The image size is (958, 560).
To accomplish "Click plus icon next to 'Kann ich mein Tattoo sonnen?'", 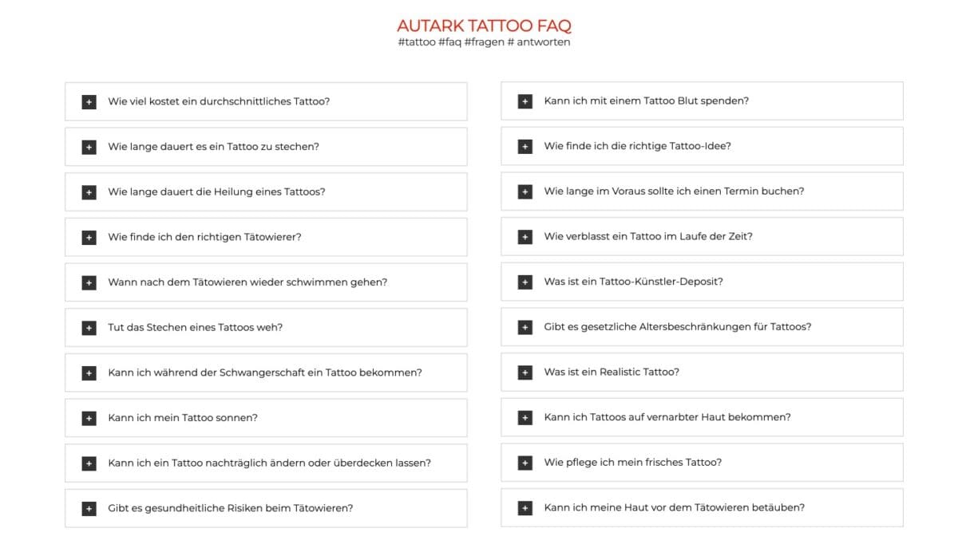I will coord(89,418).
